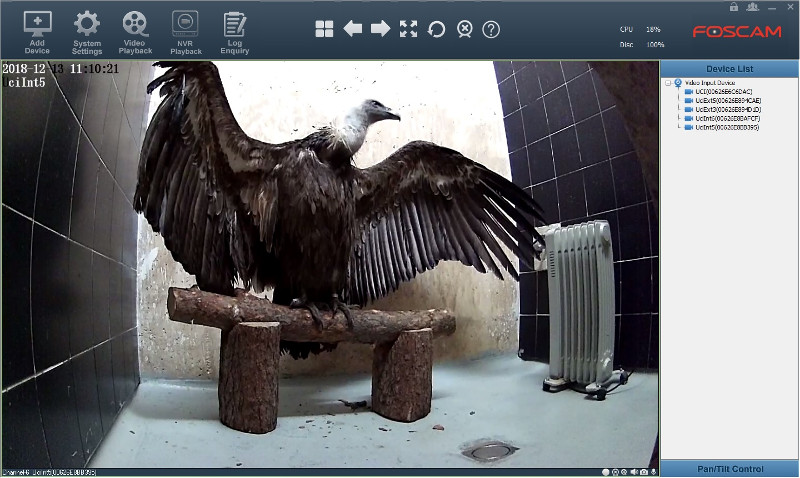Expand the Pan/Tilt Control panel
This screenshot has width=800, height=478.
tap(730, 469)
